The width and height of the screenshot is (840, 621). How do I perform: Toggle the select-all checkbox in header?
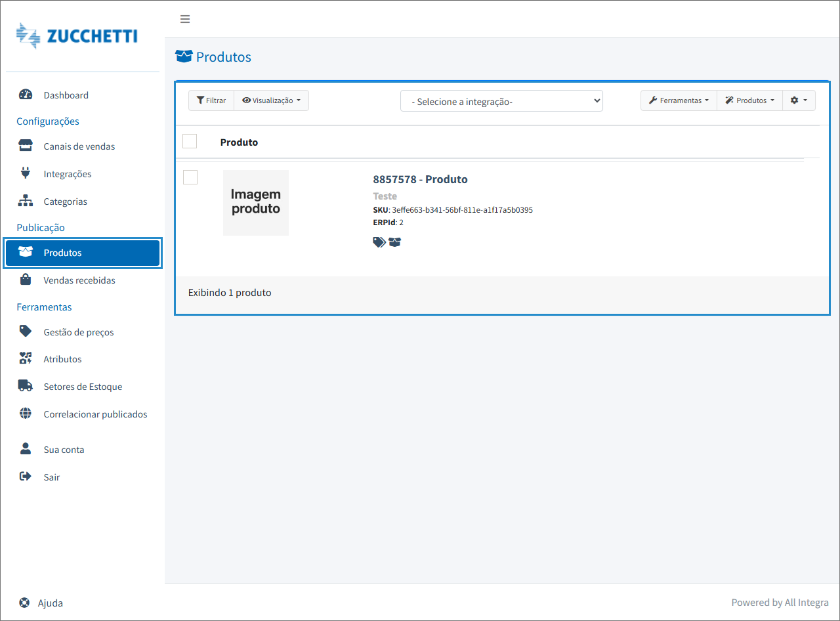[x=190, y=141]
